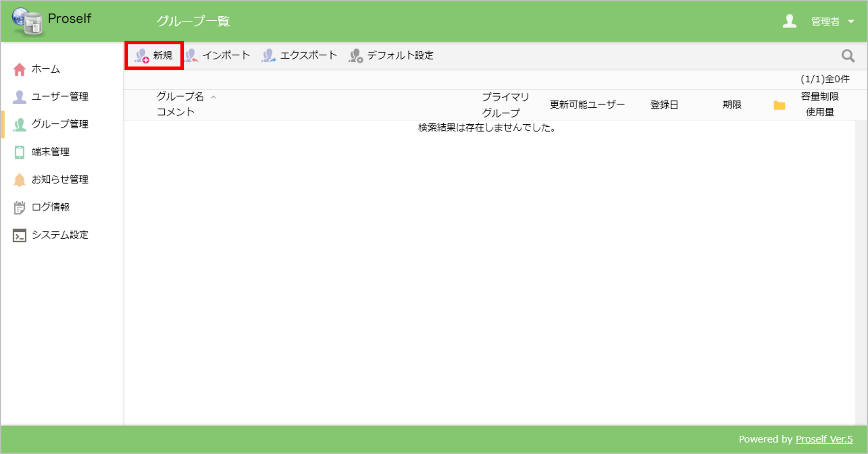The height and width of the screenshot is (454, 868).
Task: Click the yellow folder icon in table header
Action: pyautogui.click(x=780, y=105)
